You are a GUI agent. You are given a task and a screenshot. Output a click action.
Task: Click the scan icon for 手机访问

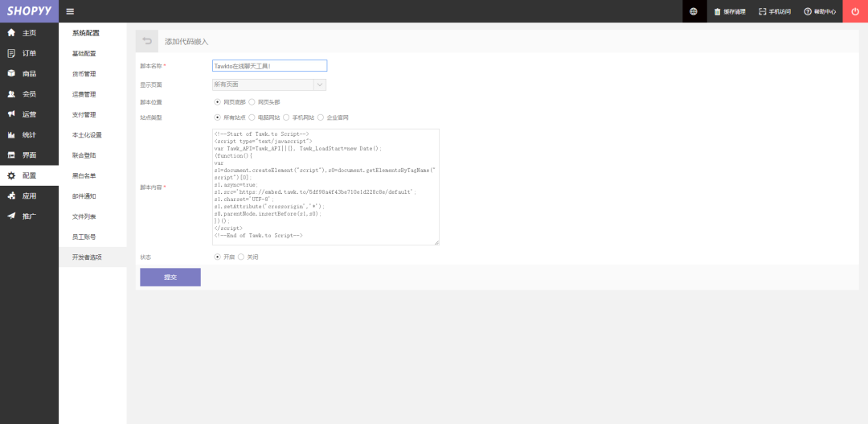(x=762, y=11)
